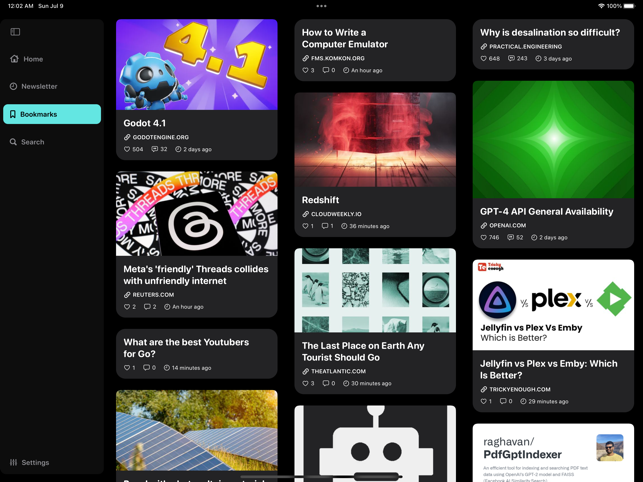Like the best Youtubers for Go post
This screenshot has height=482, width=643.
(129, 368)
